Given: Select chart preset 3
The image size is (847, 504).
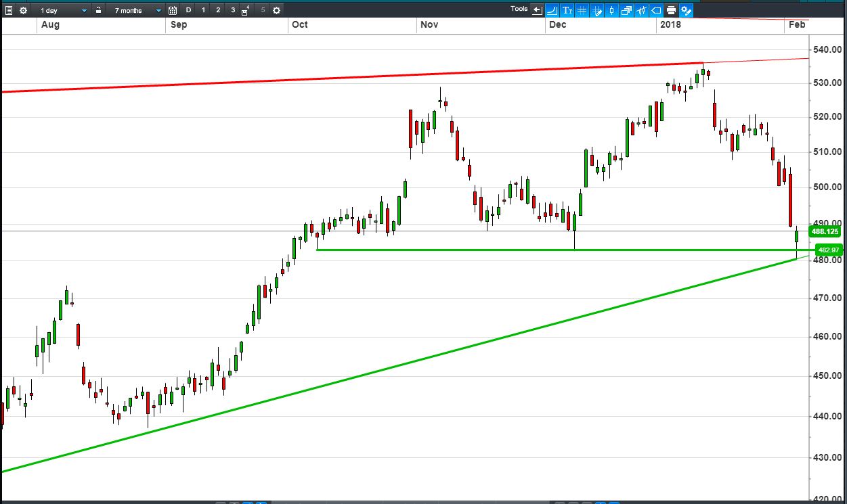Looking at the screenshot, I should pyautogui.click(x=232, y=10).
